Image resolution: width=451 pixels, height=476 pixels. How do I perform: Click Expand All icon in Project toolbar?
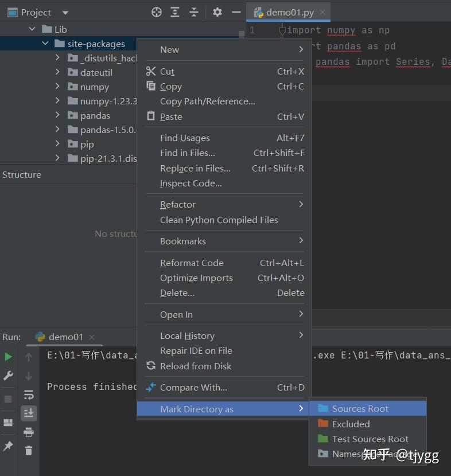tap(175, 12)
